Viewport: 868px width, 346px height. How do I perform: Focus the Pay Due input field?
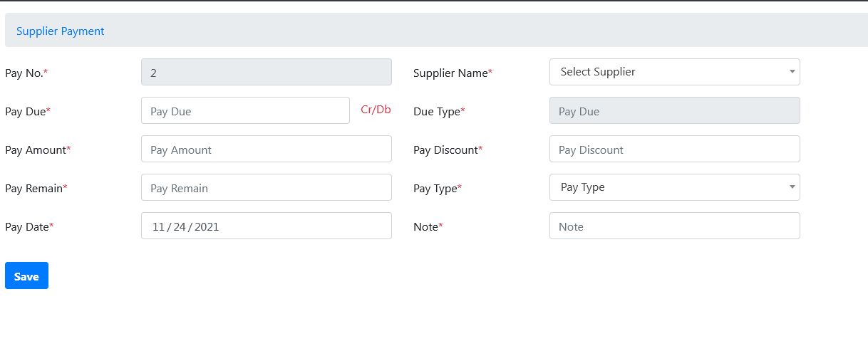coord(245,110)
